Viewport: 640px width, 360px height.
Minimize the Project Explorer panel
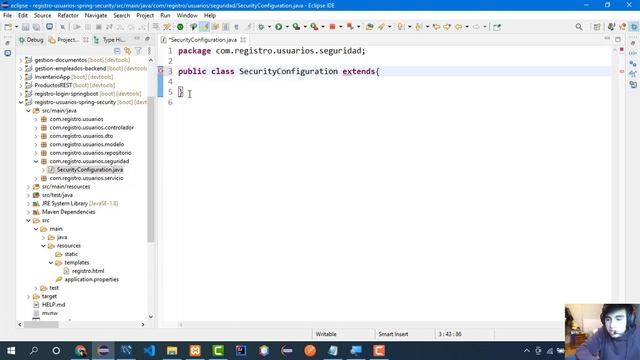tap(137, 39)
